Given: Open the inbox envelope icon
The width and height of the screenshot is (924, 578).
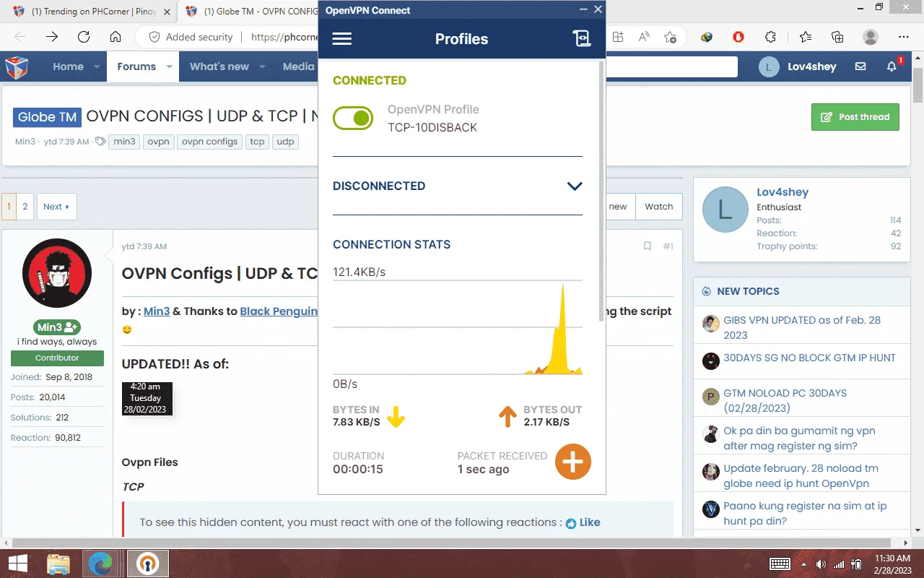Looking at the screenshot, I should (x=860, y=66).
